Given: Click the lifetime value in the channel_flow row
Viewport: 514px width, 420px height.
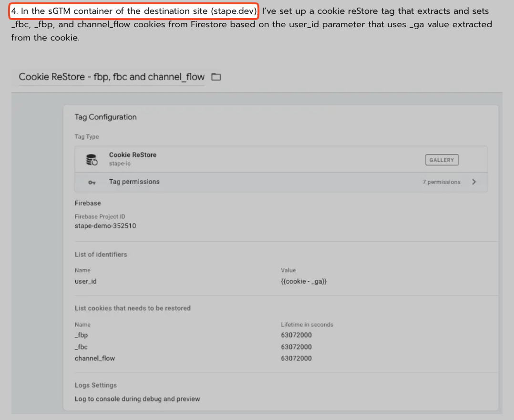Looking at the screenshot, I should click(x=297, y=359).
